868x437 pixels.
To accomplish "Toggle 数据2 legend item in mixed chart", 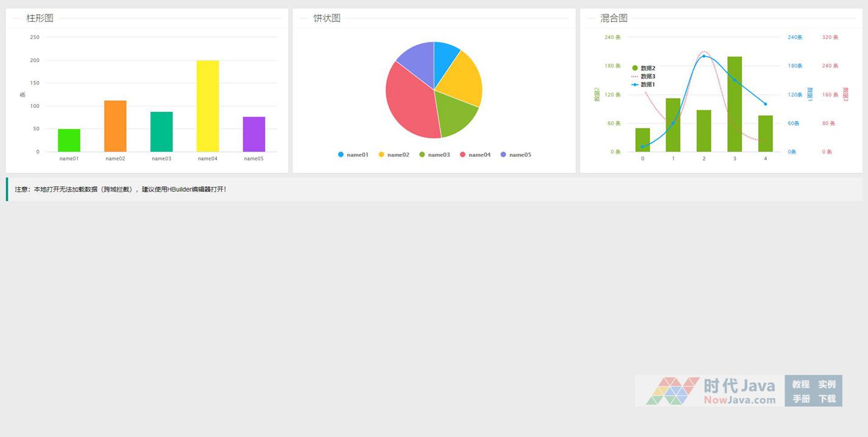I will click(644, 68).
